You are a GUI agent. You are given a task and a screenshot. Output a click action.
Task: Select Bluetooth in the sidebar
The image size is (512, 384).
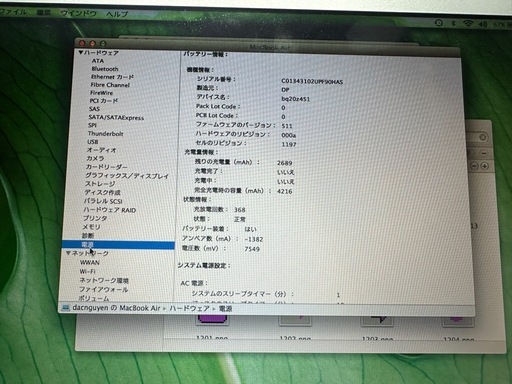coord(105,69)
